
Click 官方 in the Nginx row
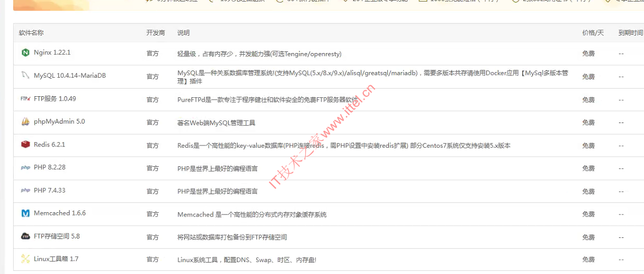coord(153,54)
